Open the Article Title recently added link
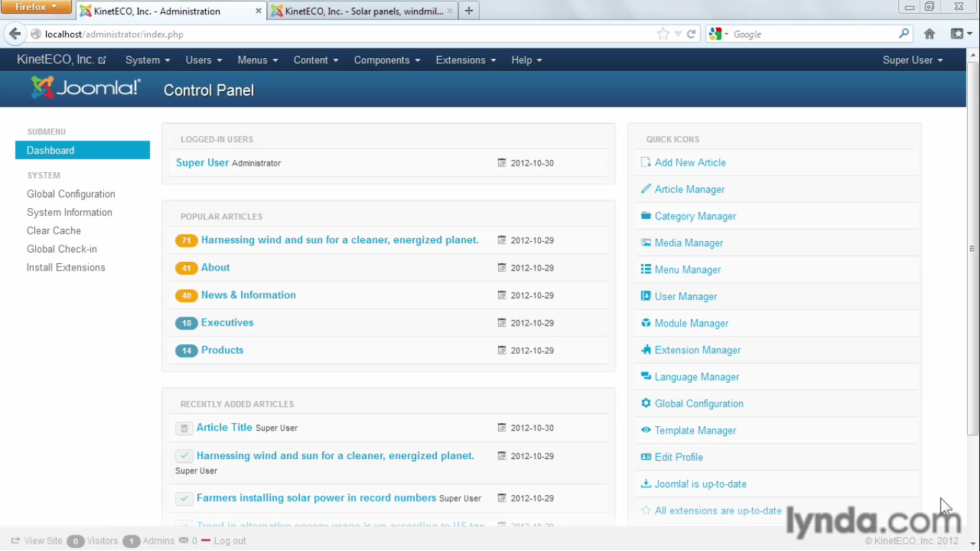This screenshot has height=551, width=980. pyautogui.click(x=225, y=428)
